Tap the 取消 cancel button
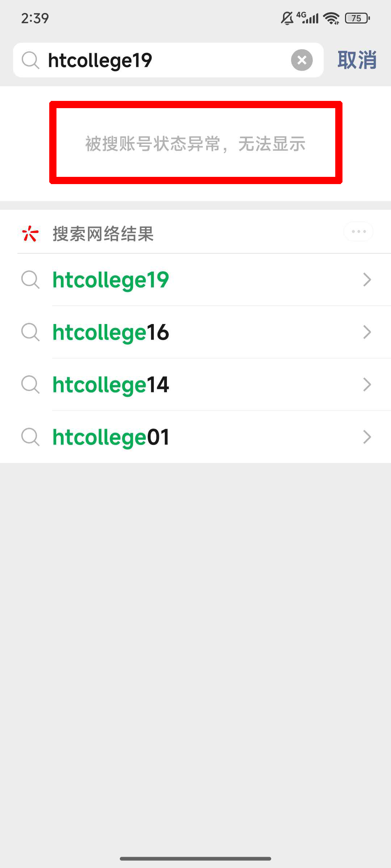 (x=357, y=60)
